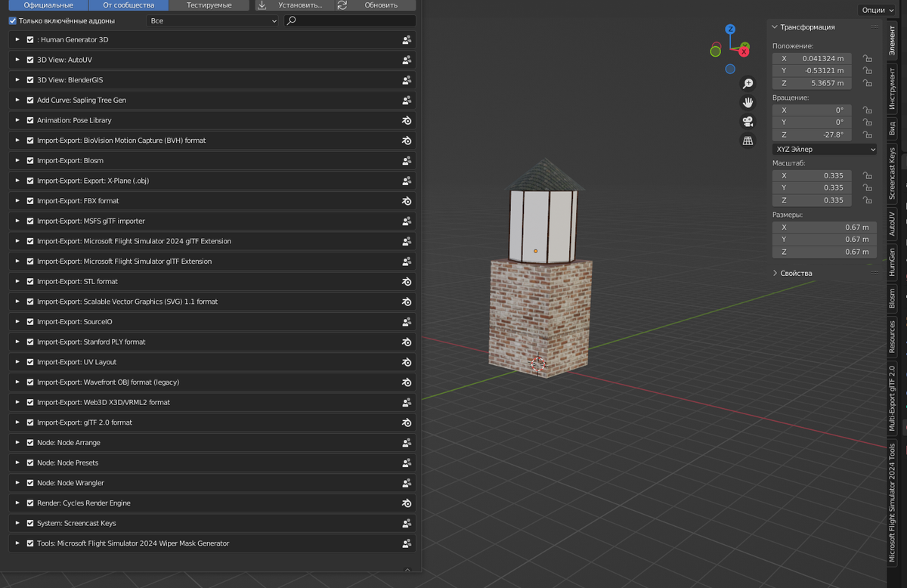This screenshot has height=588, width=907.
Task: Filter addons by Тестируемые
Action: [209, 5]
